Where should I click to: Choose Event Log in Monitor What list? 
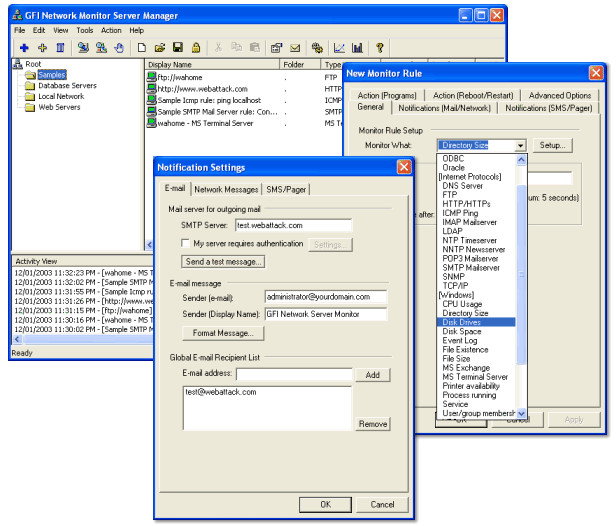pyautogui.click(x=476, y=340)
